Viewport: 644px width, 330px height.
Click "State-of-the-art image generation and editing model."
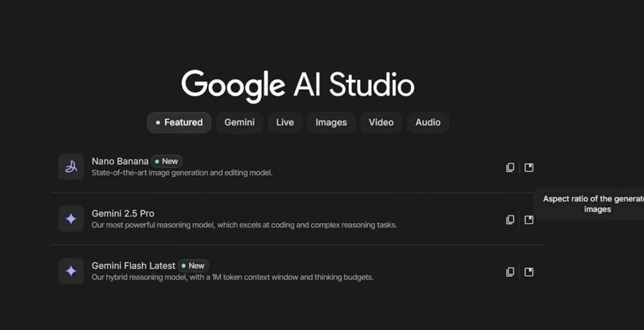[182, 173]
